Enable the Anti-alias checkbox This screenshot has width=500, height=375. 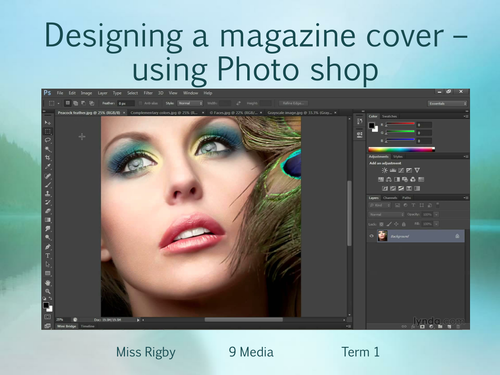pos(141,103)
